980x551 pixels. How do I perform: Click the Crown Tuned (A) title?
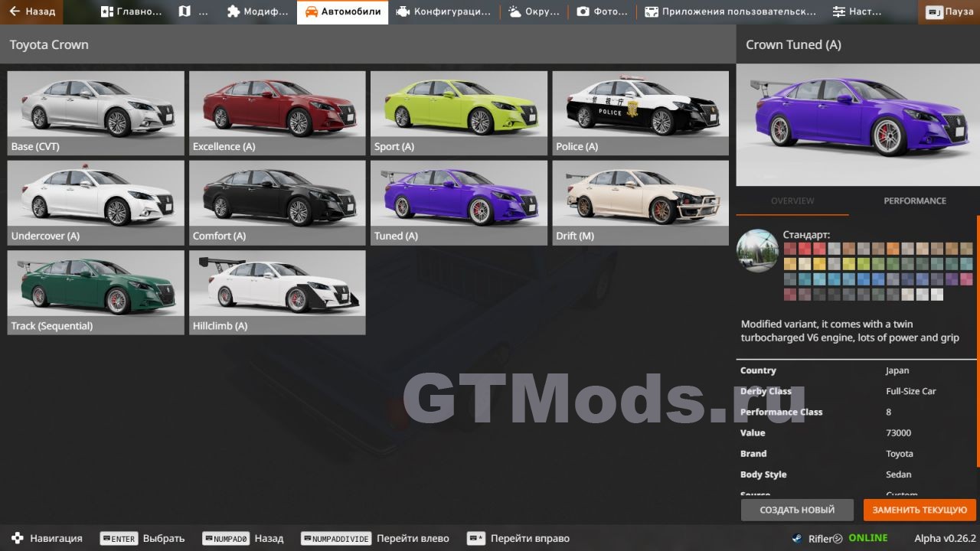click(794, 44)
